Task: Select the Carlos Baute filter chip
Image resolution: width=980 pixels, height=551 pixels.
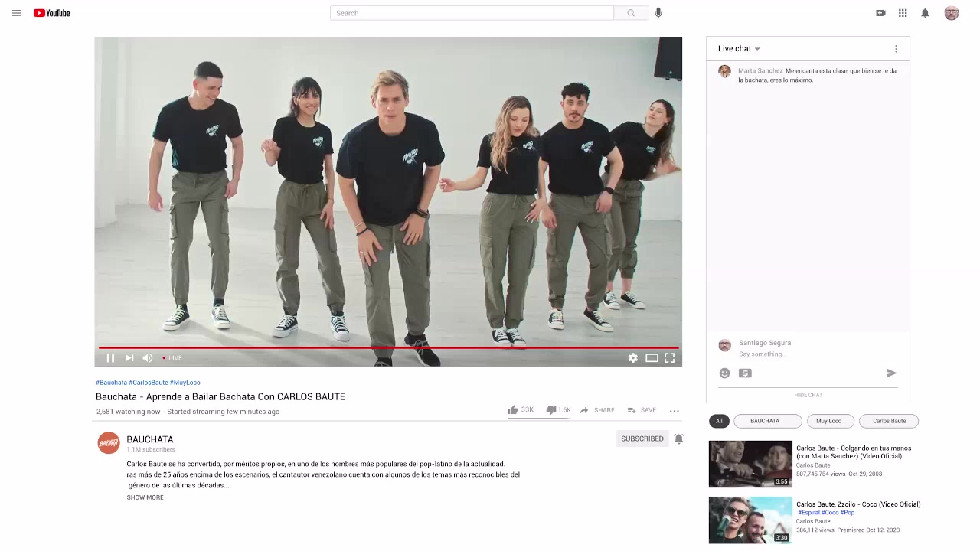Action: tap(889, 421)
